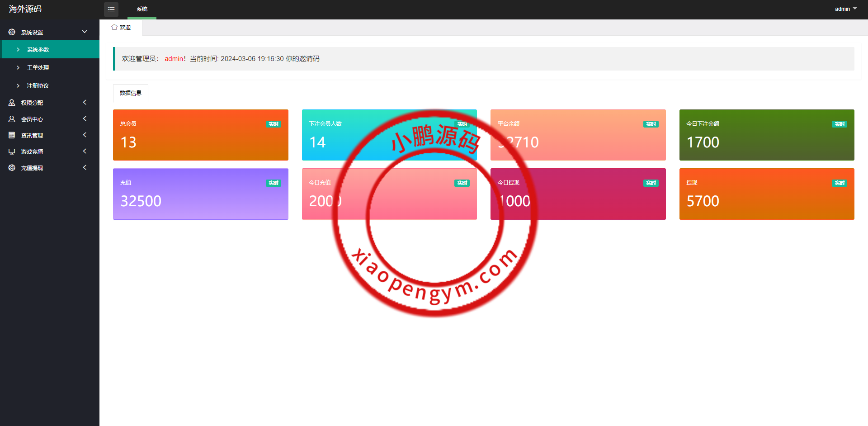868x426 pixels.
Task: Click the 提现 card value 5700
Action: click(703, 201)
